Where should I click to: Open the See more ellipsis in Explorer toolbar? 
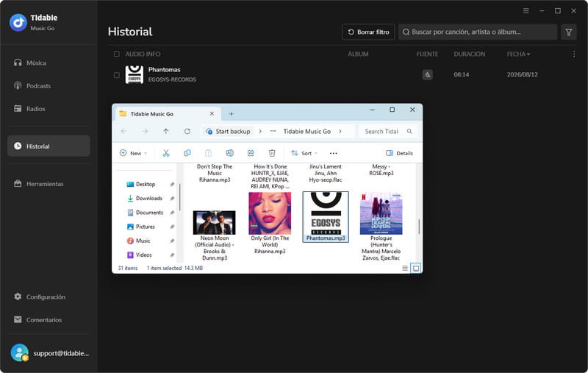point(334,153)
